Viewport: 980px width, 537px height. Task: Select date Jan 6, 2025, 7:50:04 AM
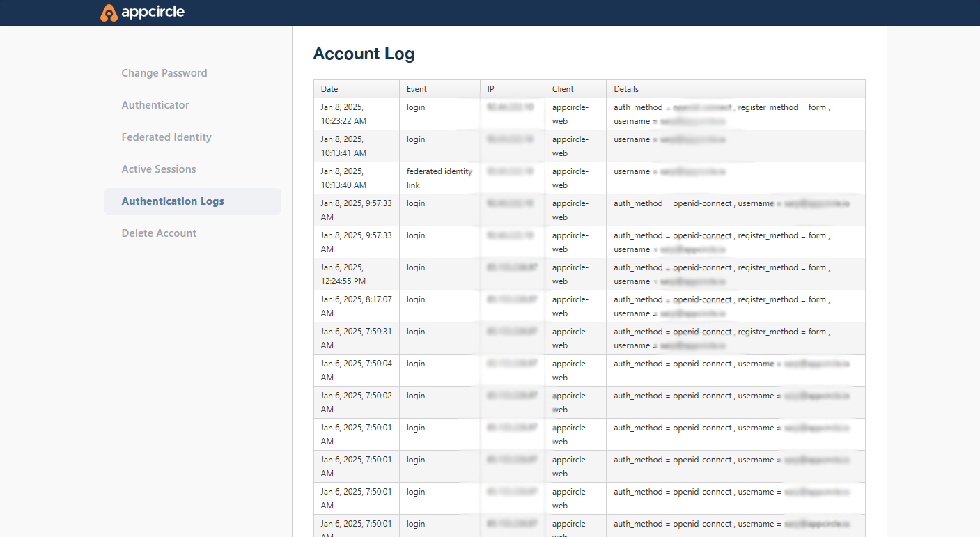click(x=356, y=371)
